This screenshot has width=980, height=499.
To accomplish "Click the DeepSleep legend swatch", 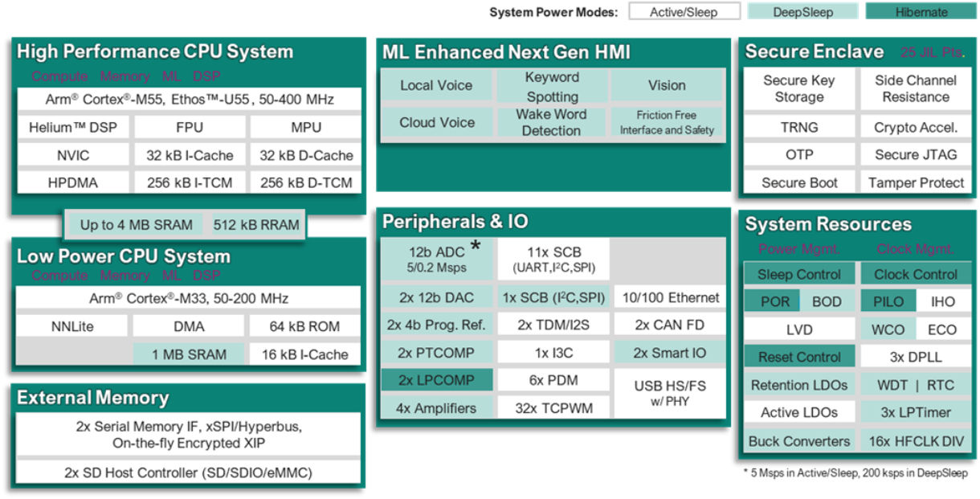I will tap(790, 12).
